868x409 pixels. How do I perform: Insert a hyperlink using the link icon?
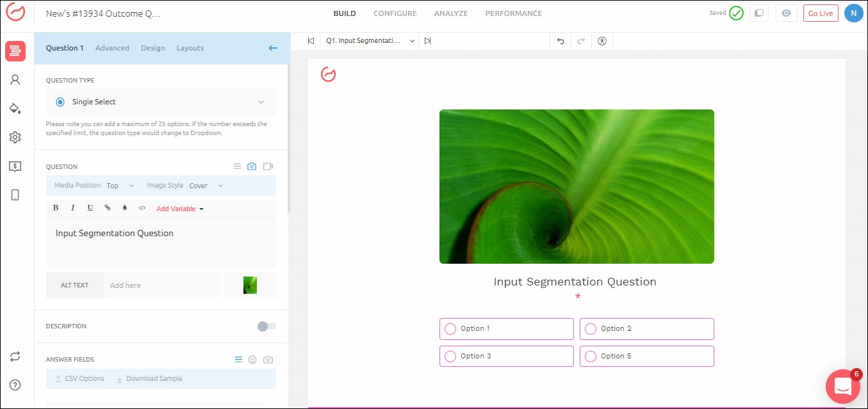click(x=107, y=207)
